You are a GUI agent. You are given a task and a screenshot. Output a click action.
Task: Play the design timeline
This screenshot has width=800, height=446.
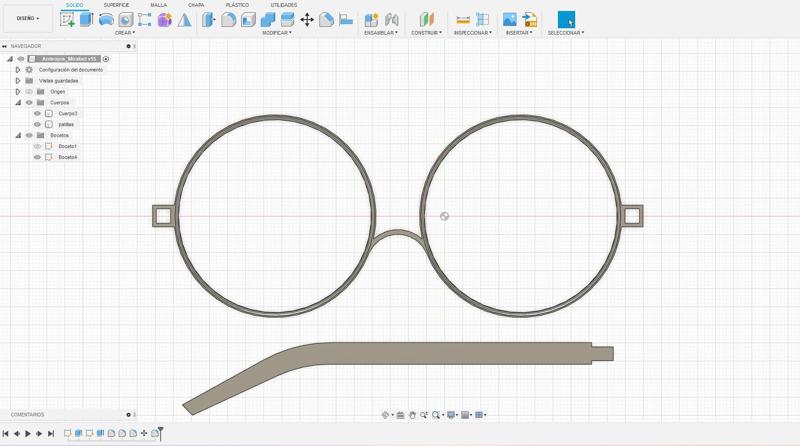point(28,433)
